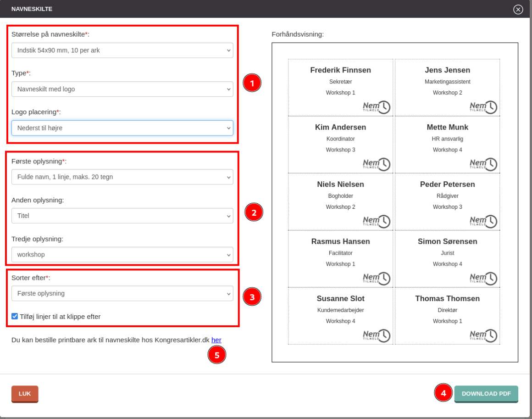This screenshot has height=419, width=532.
Task: Select the name Frederik Finnsen in the preview
Action: coord(341,70)
